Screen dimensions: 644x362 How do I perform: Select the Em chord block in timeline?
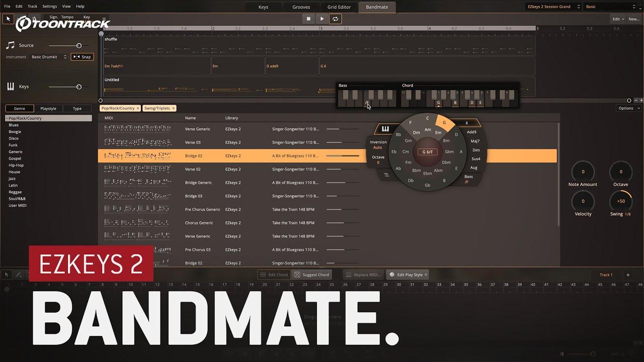pos(237,66)
